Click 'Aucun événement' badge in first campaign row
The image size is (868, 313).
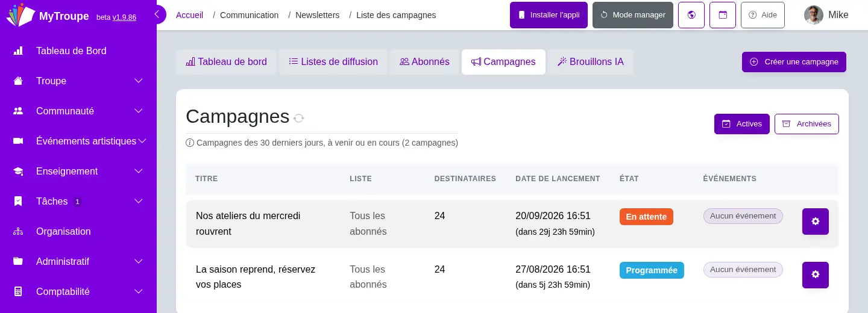[x=743, y=216]
